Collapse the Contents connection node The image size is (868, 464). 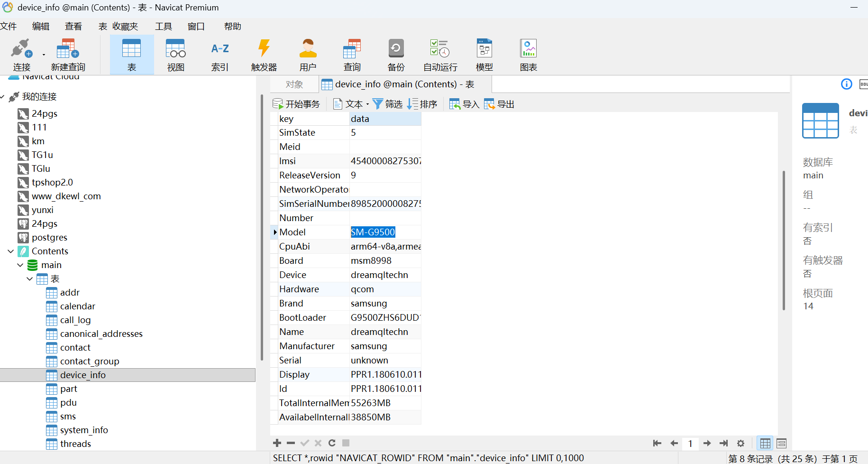coord(11,251)
